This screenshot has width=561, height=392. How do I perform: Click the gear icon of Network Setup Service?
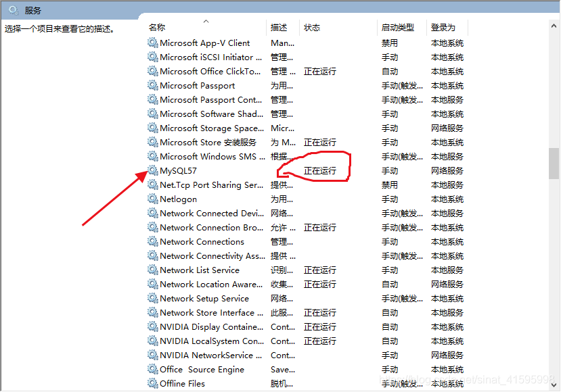click(153, 298)
